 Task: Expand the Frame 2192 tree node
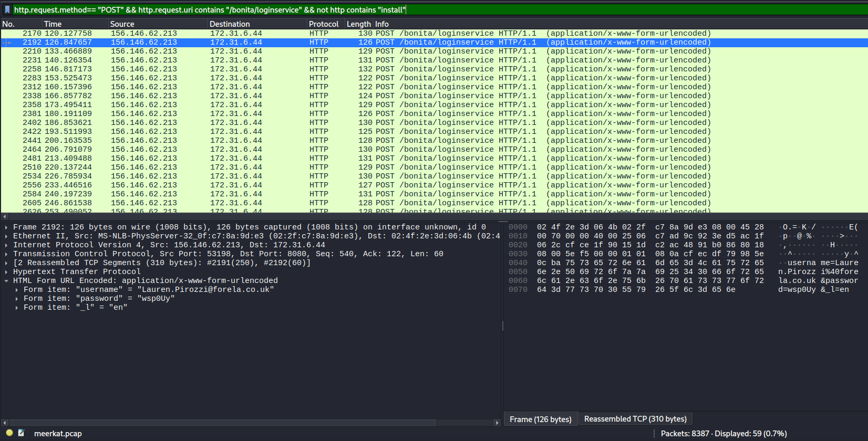6,227
